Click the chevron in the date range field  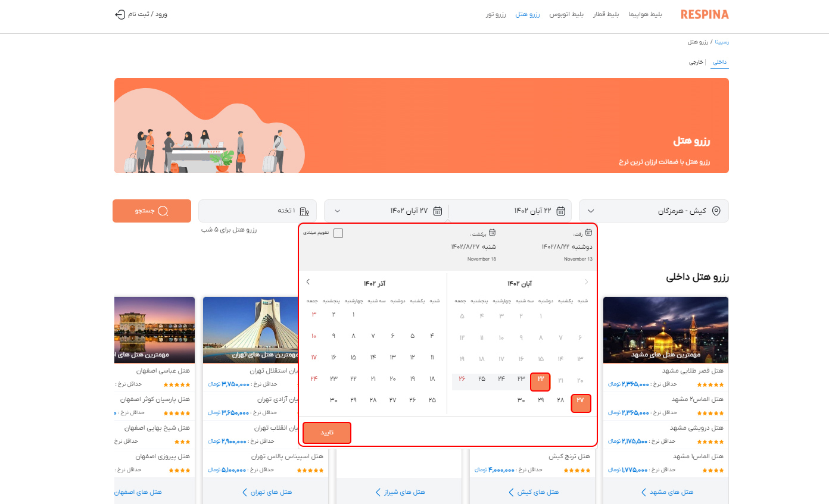pyautogui.click(x=338, y=211)
